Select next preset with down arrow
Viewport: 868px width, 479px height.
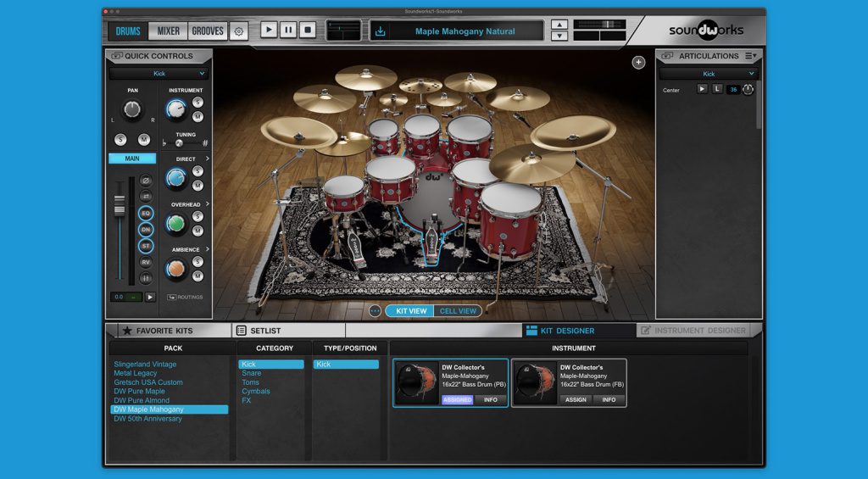(x=559, y=36)
